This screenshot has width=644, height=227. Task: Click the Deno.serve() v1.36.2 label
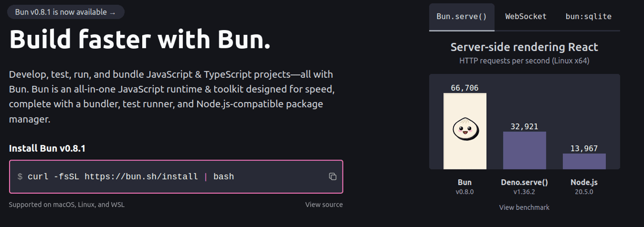(x=524, y=187)
